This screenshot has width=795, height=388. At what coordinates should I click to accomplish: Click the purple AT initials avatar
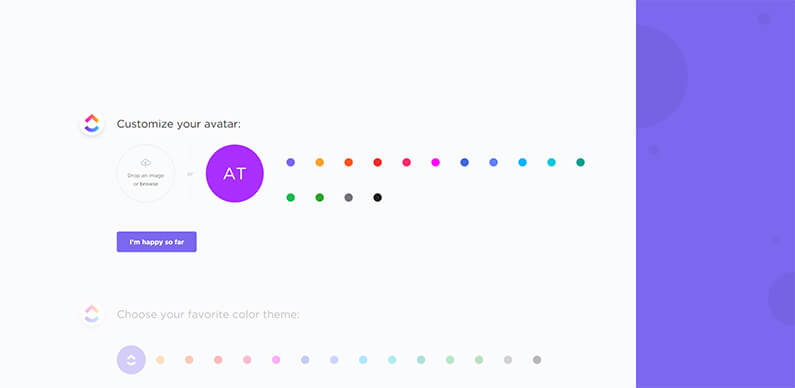pos(235,173)
